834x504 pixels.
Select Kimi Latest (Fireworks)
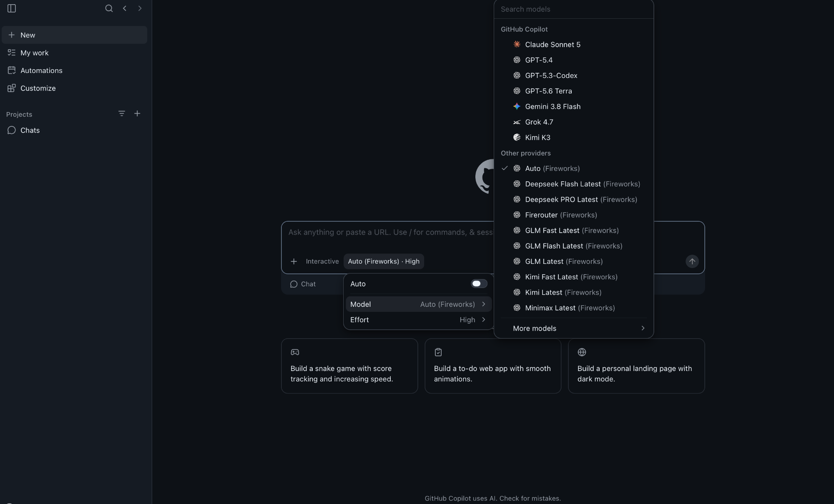point(574,292)
